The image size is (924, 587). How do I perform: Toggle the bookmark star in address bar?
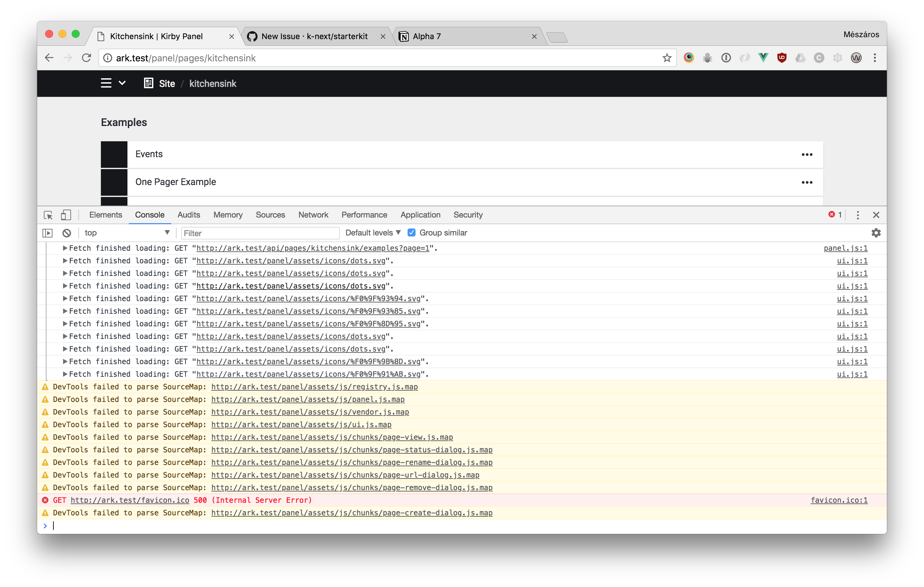point(667,58)
